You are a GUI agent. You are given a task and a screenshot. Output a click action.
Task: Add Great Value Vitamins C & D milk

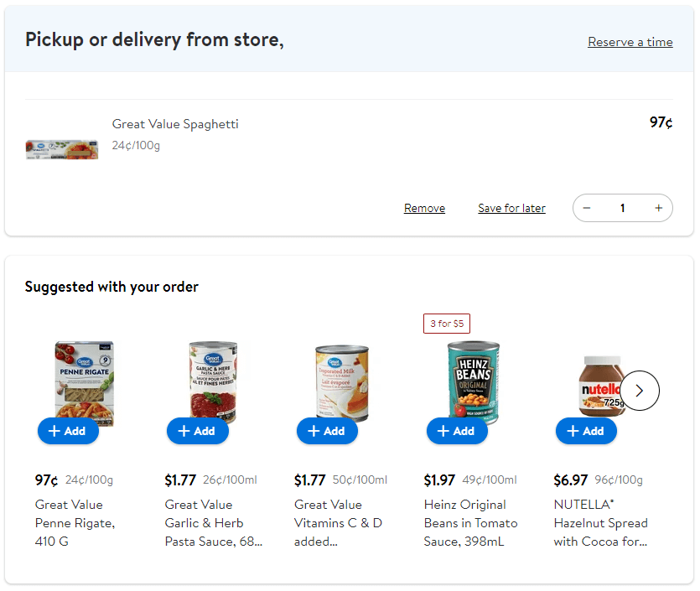327,431
